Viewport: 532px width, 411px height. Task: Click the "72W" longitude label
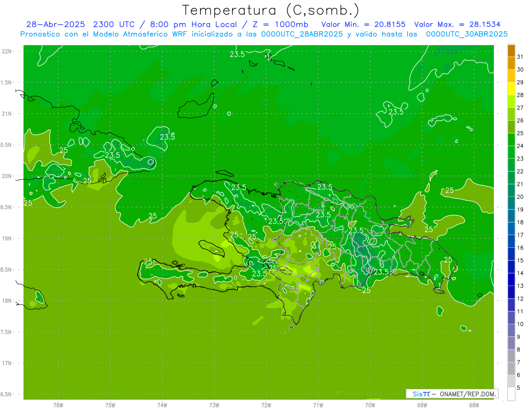click(266, 405)
